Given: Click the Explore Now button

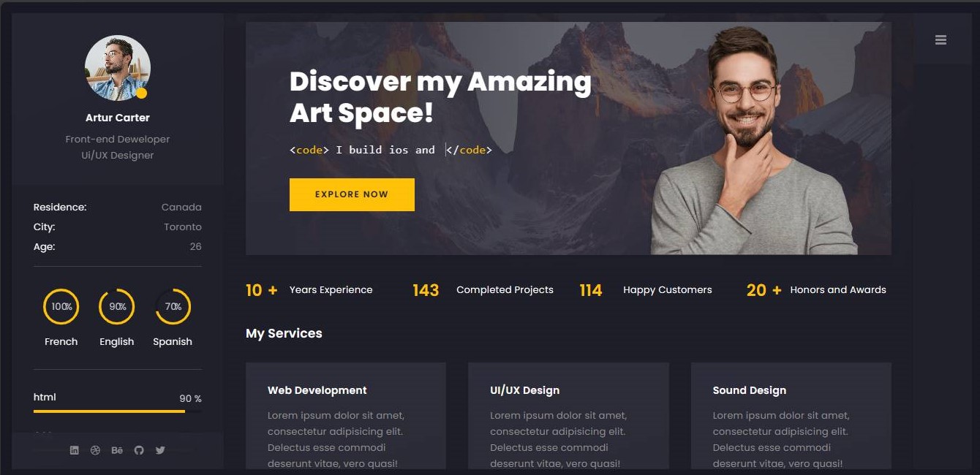Looking at the screenshot, I should pyautogui.click(x=352, y=194).
